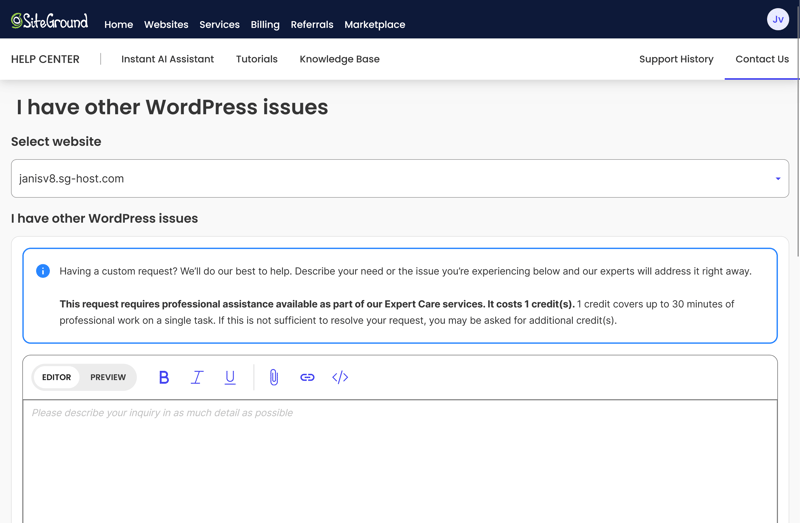Insert a link with chain icon
Viewport: 800px width, 523px height.
tap(307, 378)
